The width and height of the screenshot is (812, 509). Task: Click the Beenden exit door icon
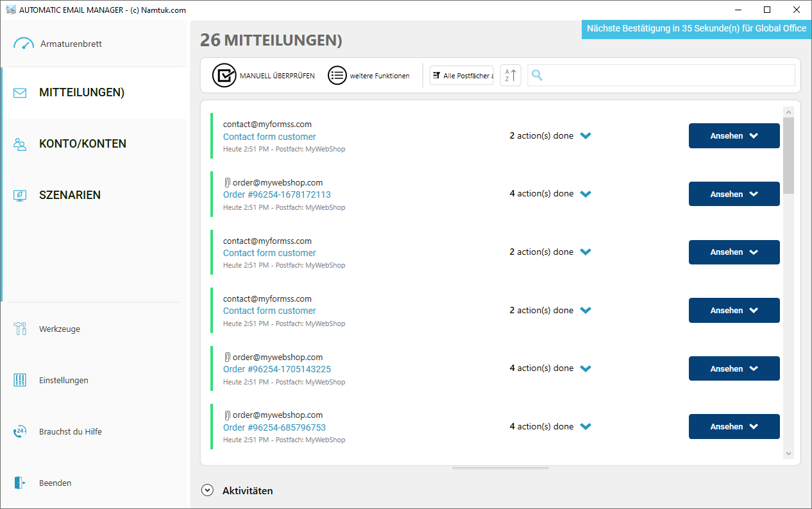tap(20, 483)
